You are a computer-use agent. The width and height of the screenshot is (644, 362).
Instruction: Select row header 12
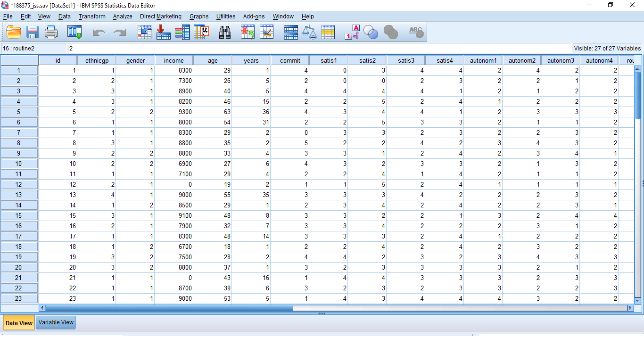19,184
